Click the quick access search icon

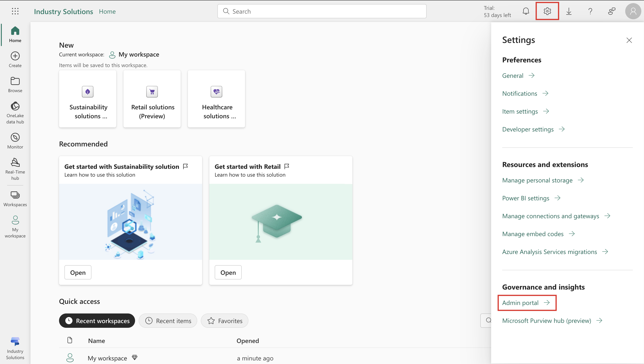(488, 320)
